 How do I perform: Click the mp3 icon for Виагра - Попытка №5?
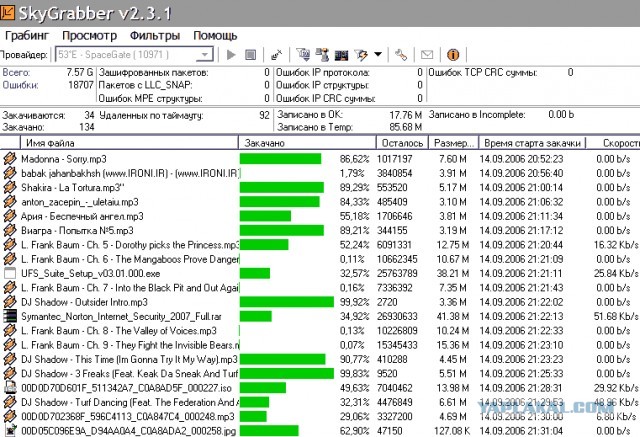[10, 230]
